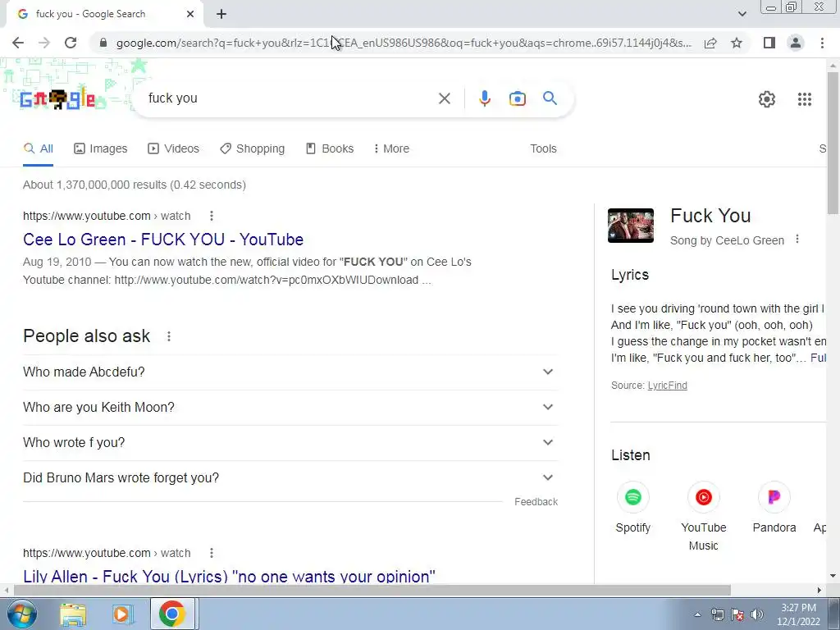Switch to Videos results
This screenshot has width=840, height=630.
(174, 149)
